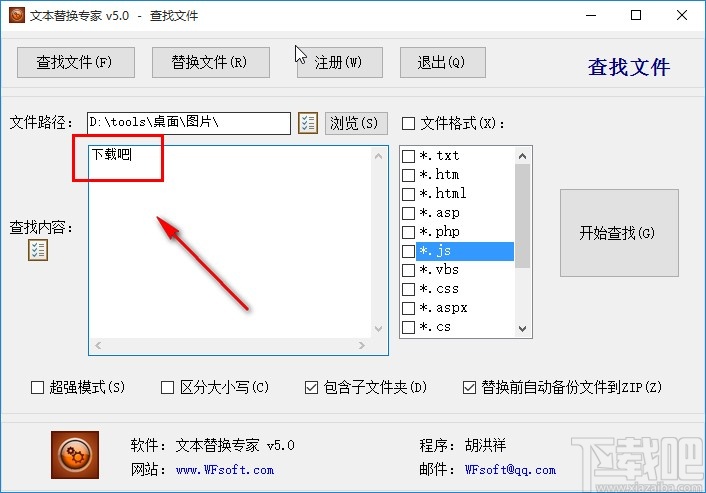Check the *.aspx file type
This screenshot has width=706, height=493.
[408, 308]
